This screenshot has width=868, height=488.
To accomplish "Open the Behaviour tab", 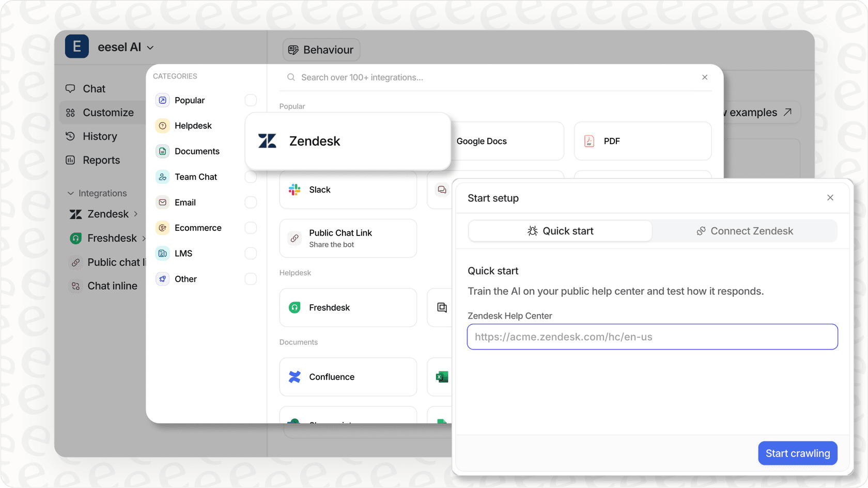I will point(321,50).
